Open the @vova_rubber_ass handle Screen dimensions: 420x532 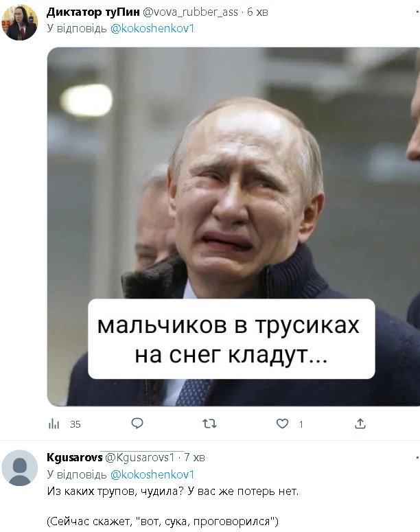pos(190,12)
